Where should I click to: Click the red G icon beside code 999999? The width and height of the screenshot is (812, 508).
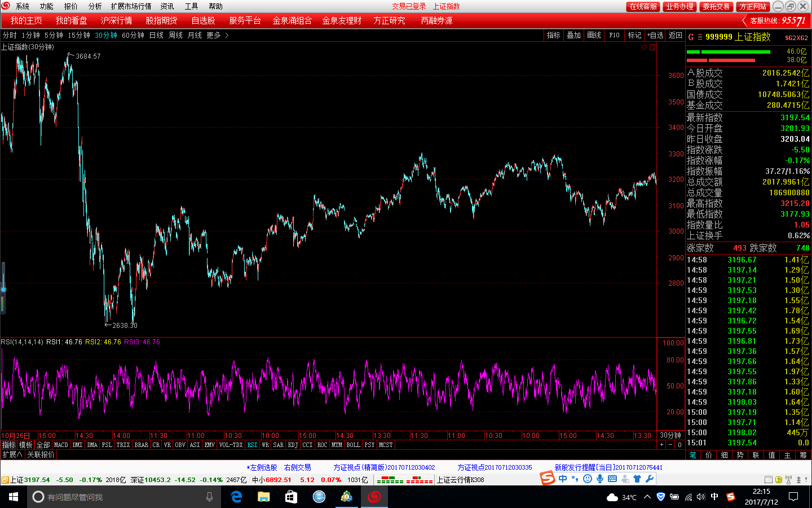(x=691, y=37)
